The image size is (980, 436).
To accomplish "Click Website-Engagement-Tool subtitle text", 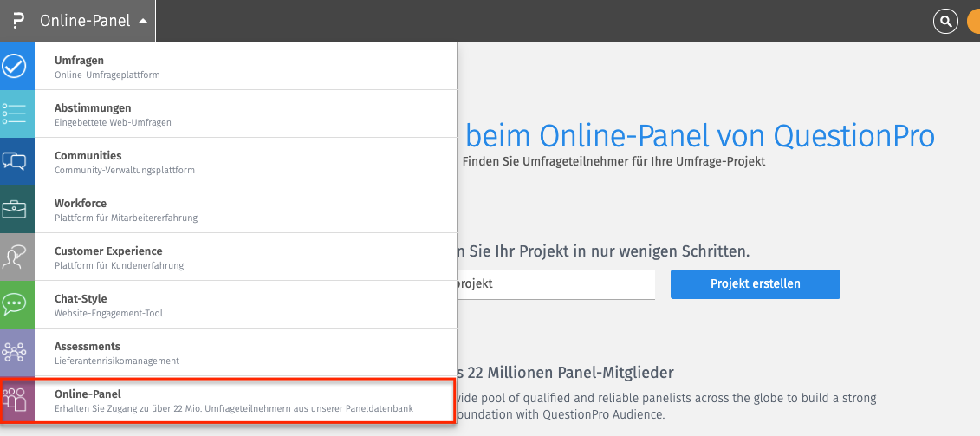I will coord(108,313).
